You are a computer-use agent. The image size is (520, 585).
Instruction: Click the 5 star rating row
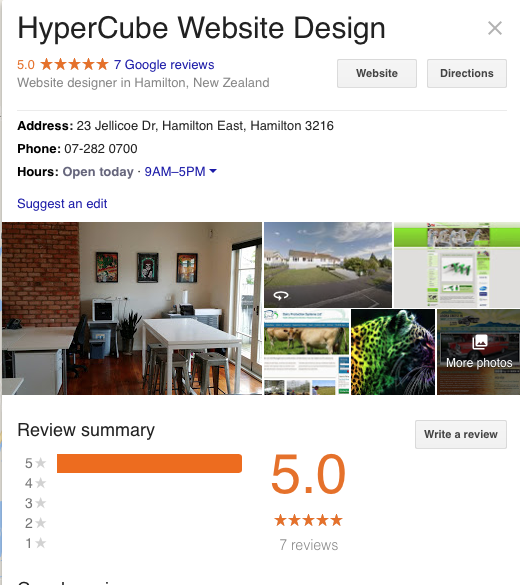(133, 463)
